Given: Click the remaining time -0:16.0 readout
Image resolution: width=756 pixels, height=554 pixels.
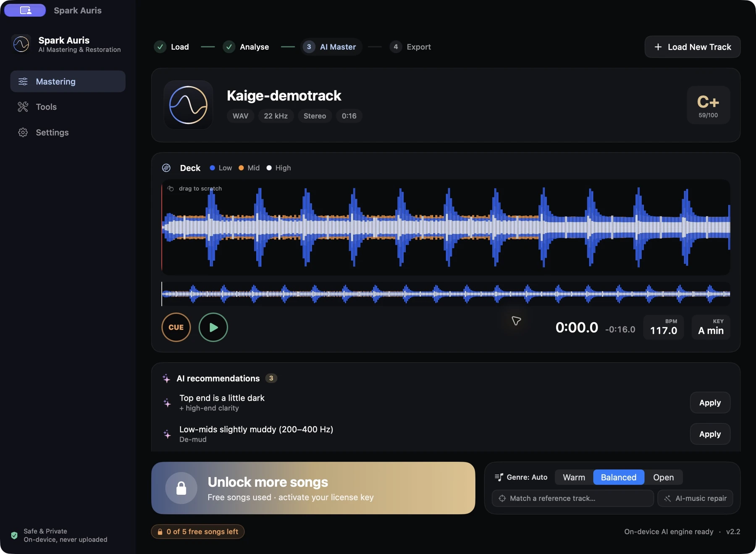Looking at the screenshot, I should [x=620, y=329].
